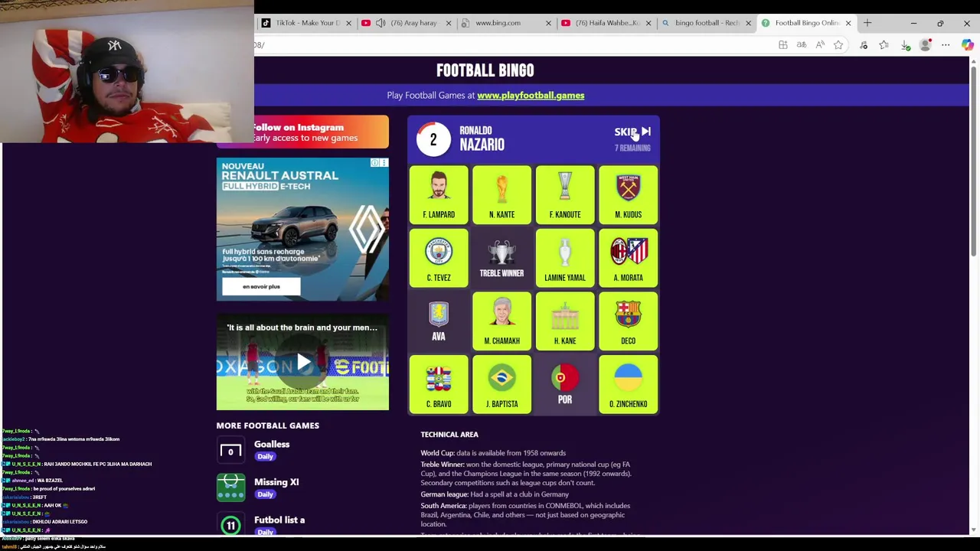Screen dimensions: 980x551
Task: Select the N. Kante World Cup cell
Action: pyautogui.click(x=501, y=195)
